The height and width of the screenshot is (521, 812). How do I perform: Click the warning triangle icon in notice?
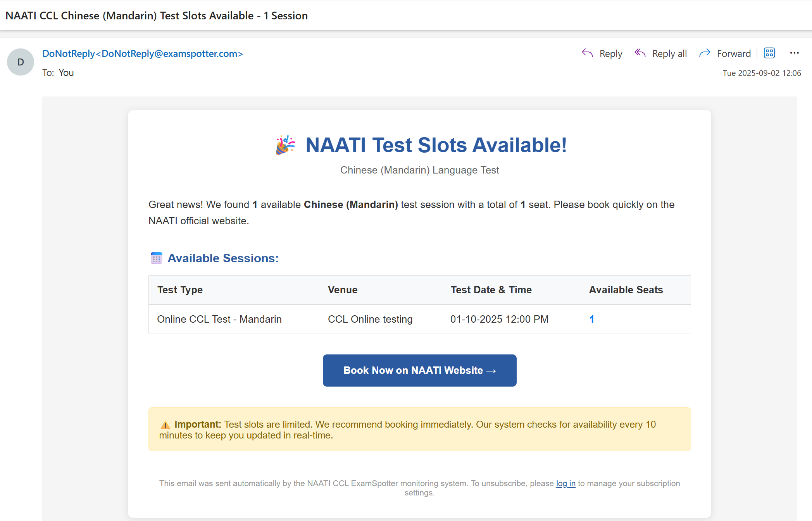(x=165, y=425)
